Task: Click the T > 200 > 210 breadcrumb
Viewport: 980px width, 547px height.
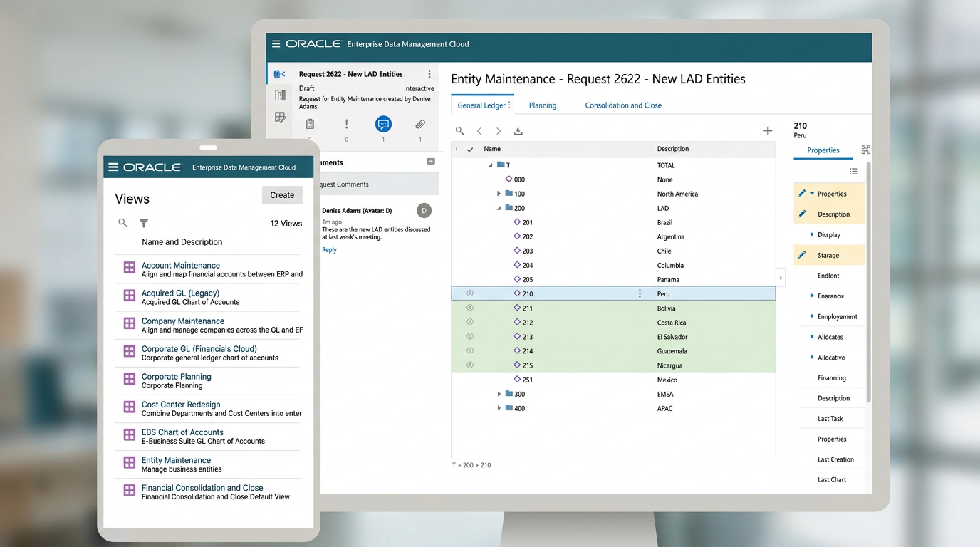Action: [471, 464]
